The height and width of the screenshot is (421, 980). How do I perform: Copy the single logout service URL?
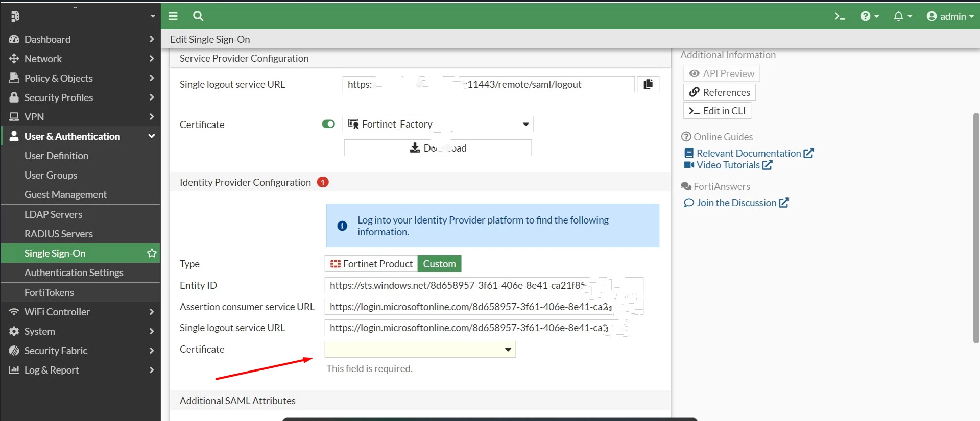pos(648,84)
